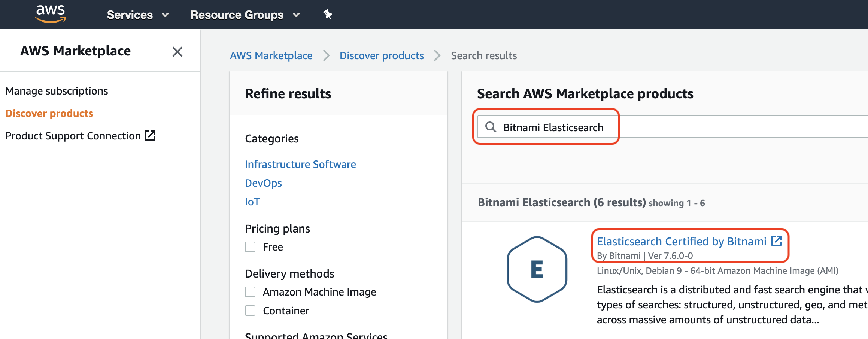Filter by DevOps category
This screenshot has height=339, width=868.
(263, 183)
